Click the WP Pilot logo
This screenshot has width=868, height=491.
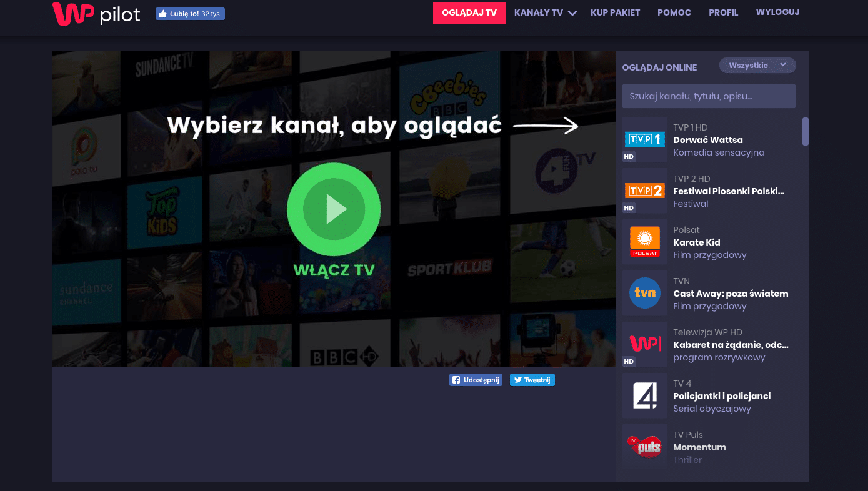[x=96, y=14]
